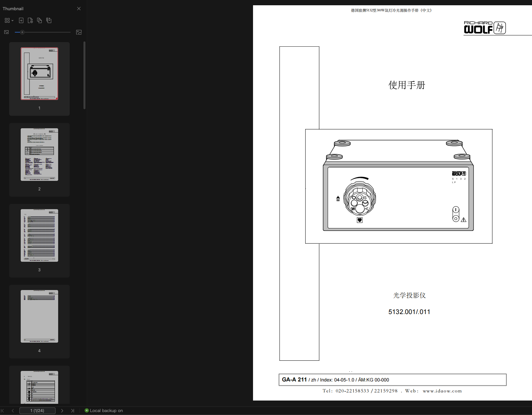
Task: Click the thumbnail panel vertical scrollbar
Action: click(84, 75)
